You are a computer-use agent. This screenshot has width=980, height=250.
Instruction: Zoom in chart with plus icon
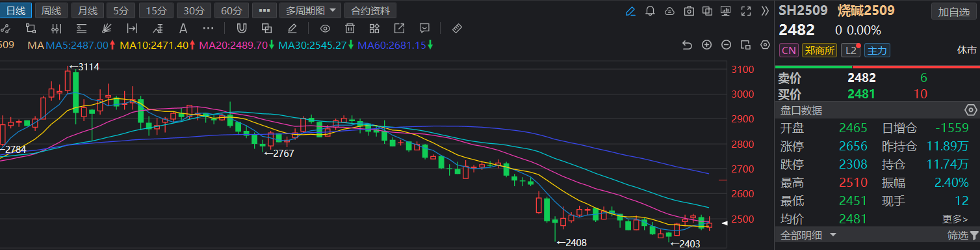707,45
